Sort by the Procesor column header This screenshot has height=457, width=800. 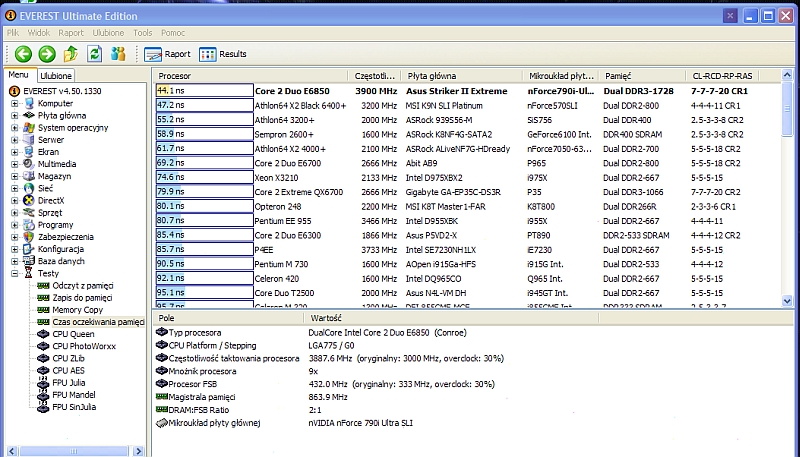point(175,76)
